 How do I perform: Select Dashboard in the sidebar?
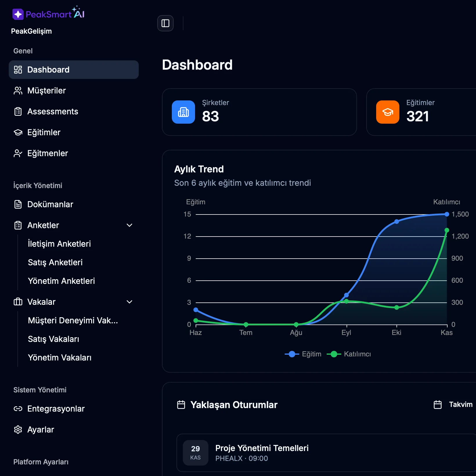click(x=74, y=70)
